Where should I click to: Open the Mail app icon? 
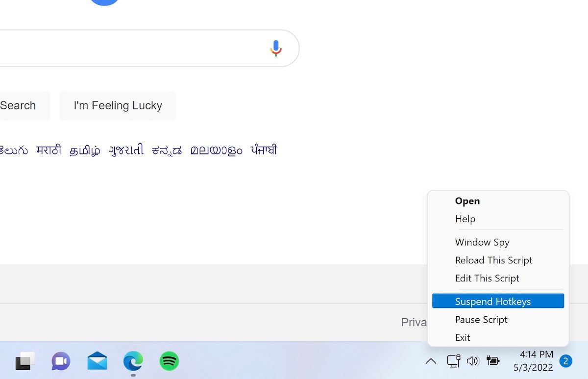coord(97,361)
